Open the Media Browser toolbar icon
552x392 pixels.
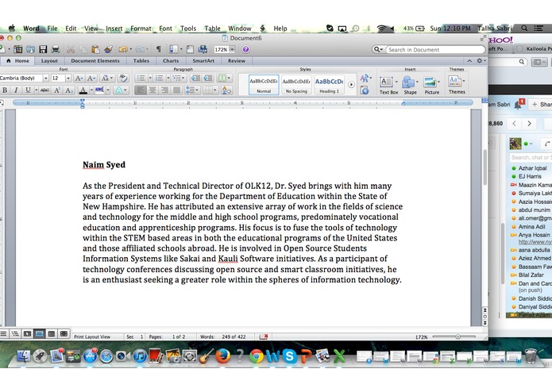[203, 49]
